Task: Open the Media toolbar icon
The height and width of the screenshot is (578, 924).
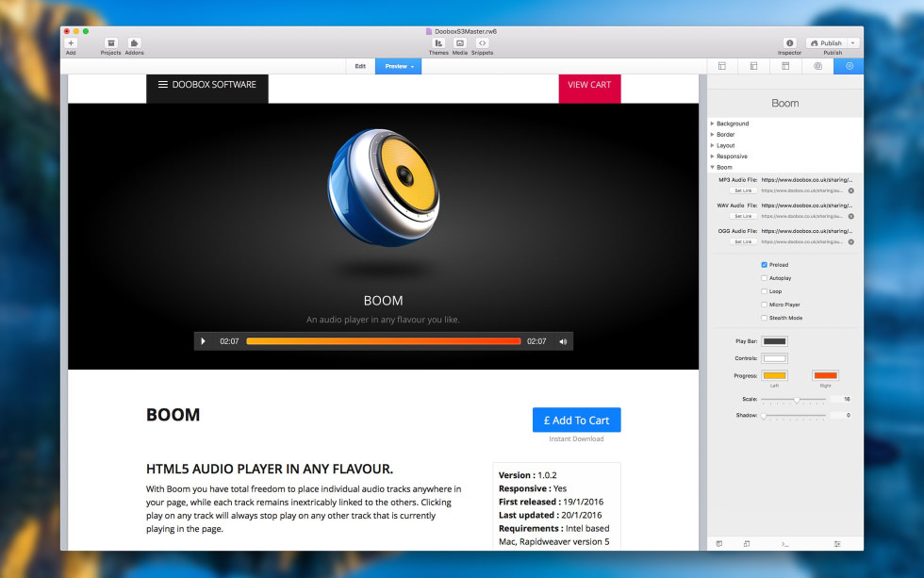Action: tap(460, 43)
